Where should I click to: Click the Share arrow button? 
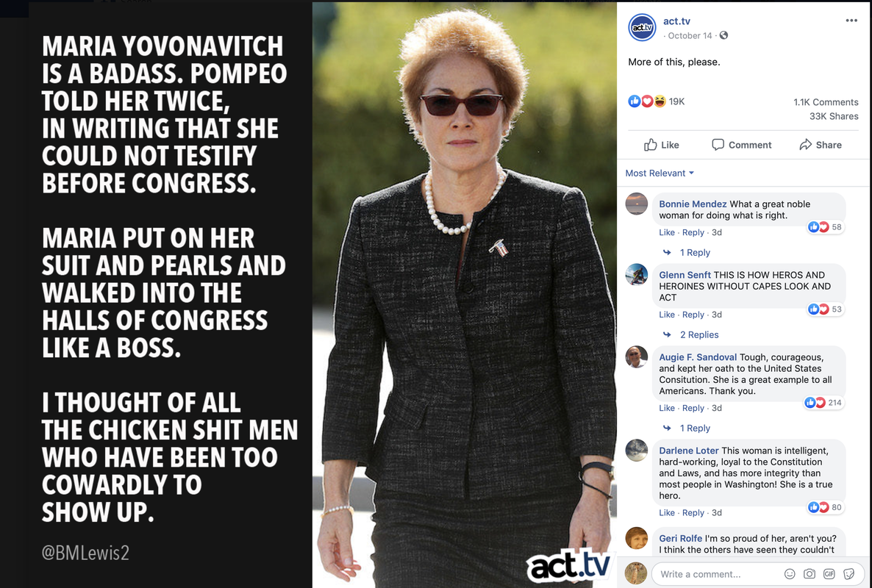(821, 145)
